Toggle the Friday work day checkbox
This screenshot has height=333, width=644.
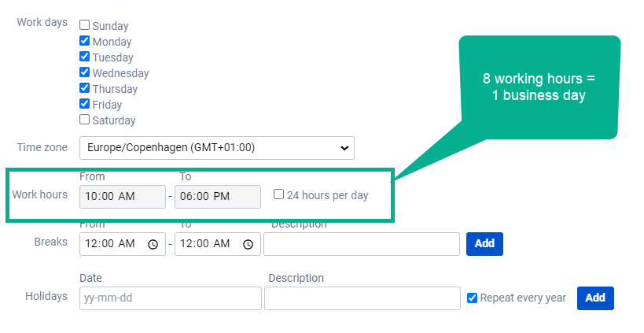click(85, 104)
